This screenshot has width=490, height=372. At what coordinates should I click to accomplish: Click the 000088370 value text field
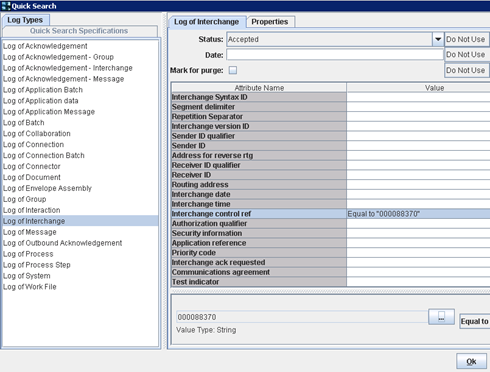(x=302, y=317)
